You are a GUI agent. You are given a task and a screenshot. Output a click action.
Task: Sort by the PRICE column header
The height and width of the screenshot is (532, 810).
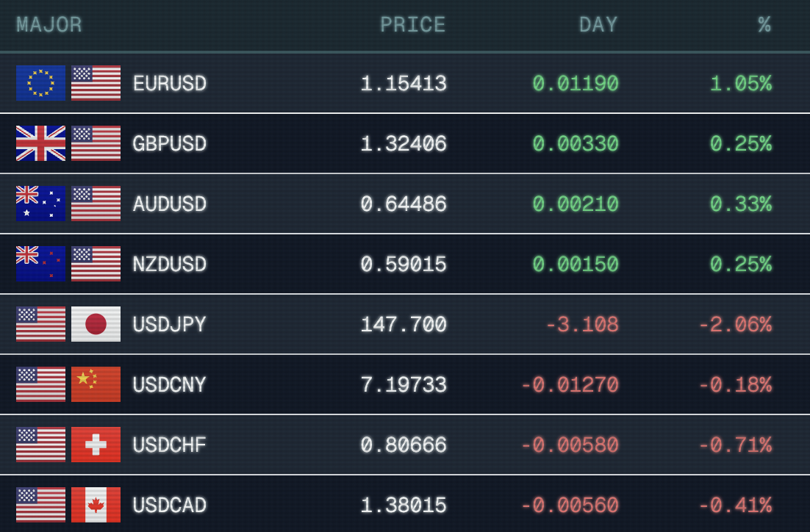[412, 25]
